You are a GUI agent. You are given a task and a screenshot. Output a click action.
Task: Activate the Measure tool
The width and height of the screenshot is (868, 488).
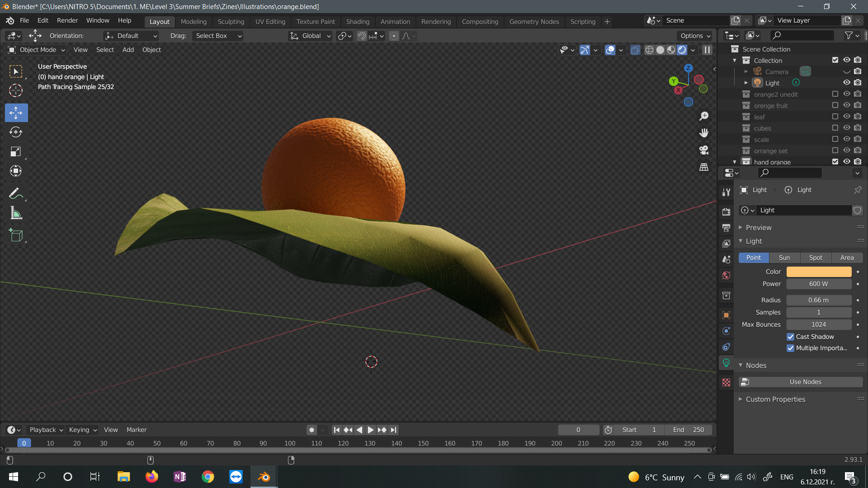pos(16,213)
